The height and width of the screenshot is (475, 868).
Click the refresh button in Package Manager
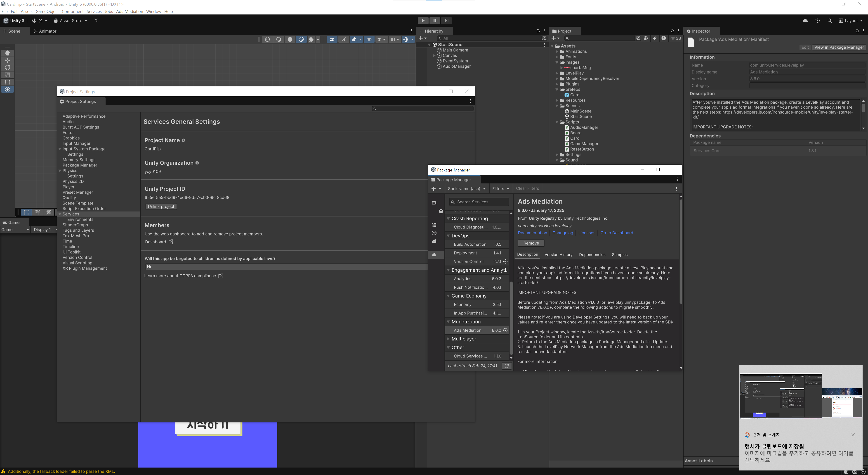[x=507, y=366]
